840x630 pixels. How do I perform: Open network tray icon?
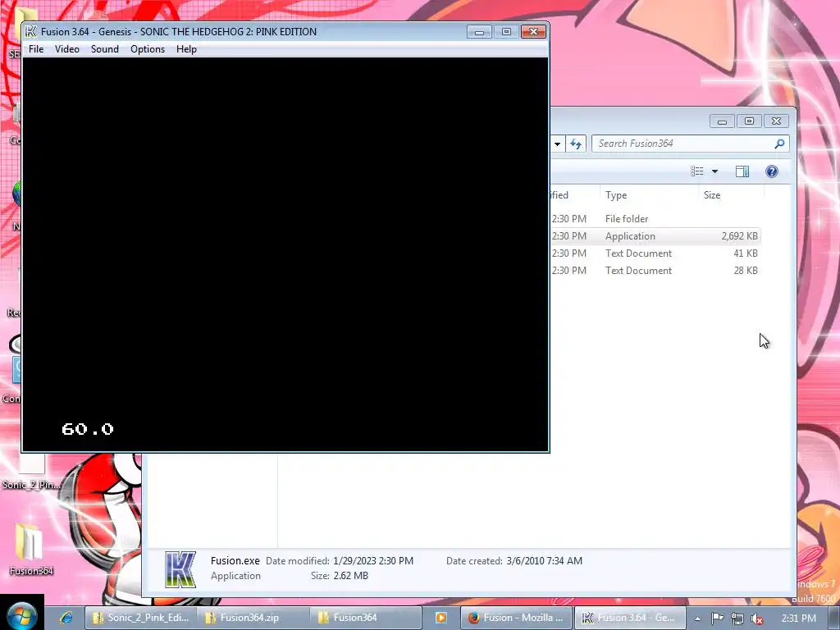pyautogui.click(x=737, y=619)
